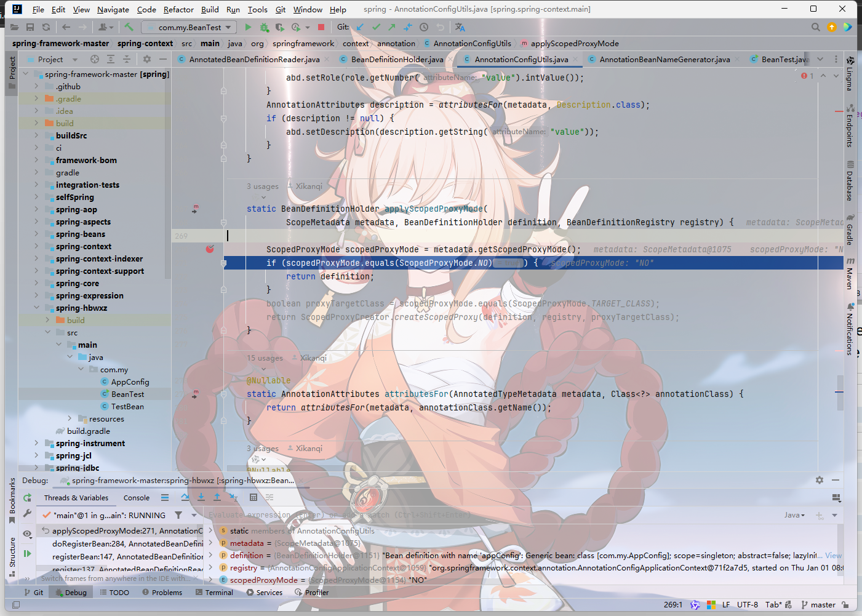Step into using the debugger down arrow
Screen dimensions: 862x616
[201, 497]
